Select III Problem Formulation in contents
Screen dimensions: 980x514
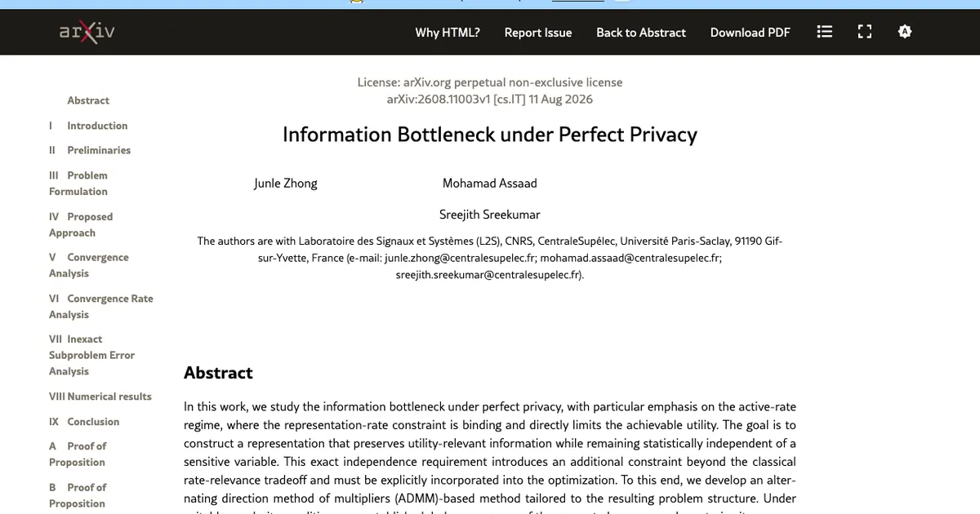tap(78, 184)
